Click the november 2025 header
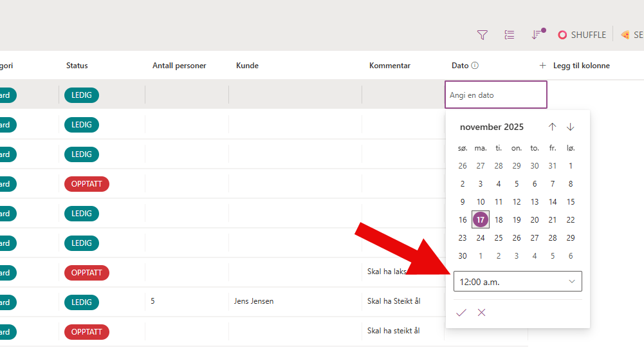This screenshot has width=644, height=352. pos(492,127)
